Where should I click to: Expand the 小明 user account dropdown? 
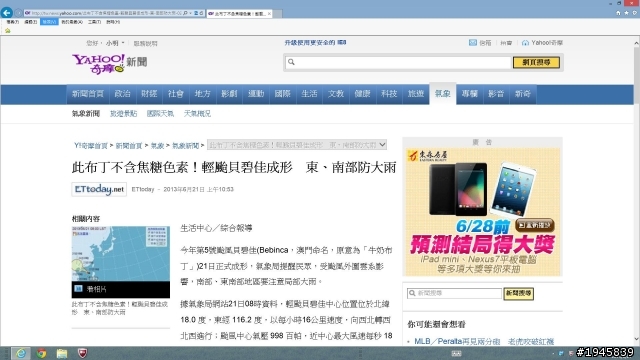(x=115, y=43)
